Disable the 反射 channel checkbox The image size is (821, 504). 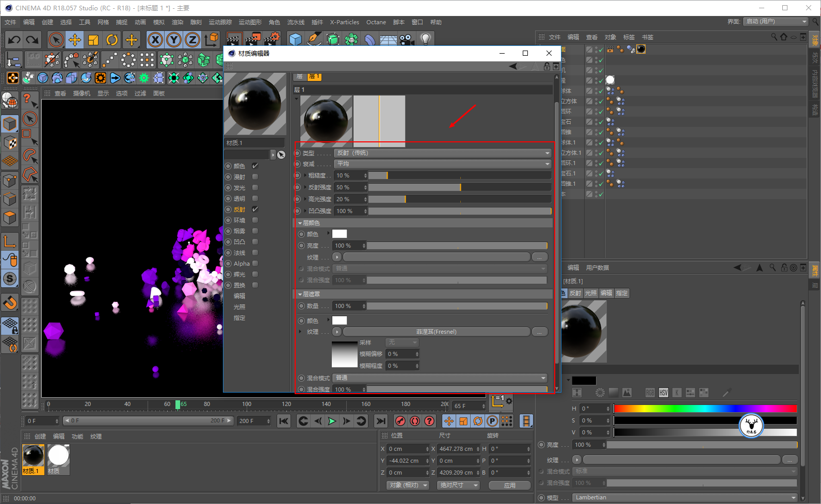point(255,209)
